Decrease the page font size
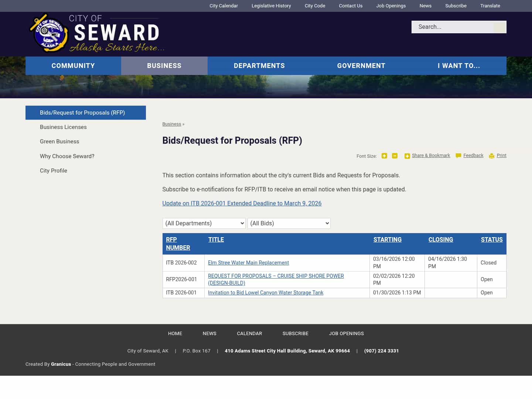The width and height of the screenshot is (532, 399). tap(395, 156)
